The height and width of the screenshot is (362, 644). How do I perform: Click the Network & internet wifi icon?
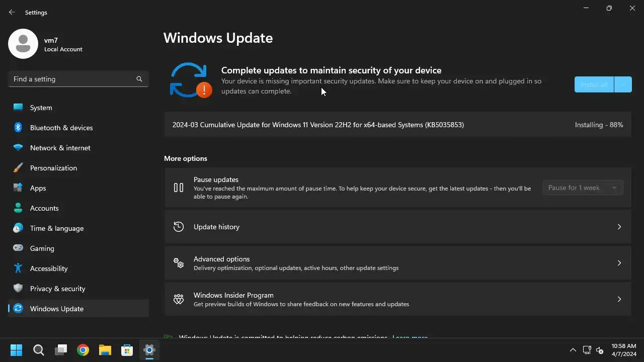(18, 148)
